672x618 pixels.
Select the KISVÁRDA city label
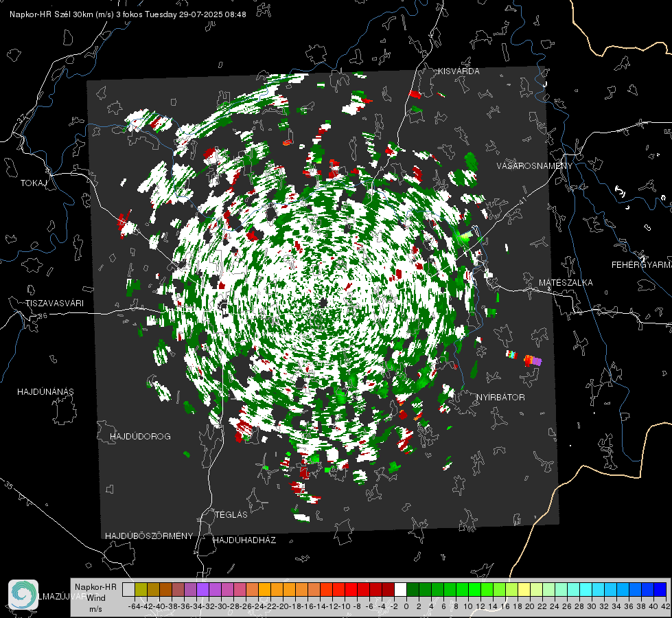(x=458, y=71)
